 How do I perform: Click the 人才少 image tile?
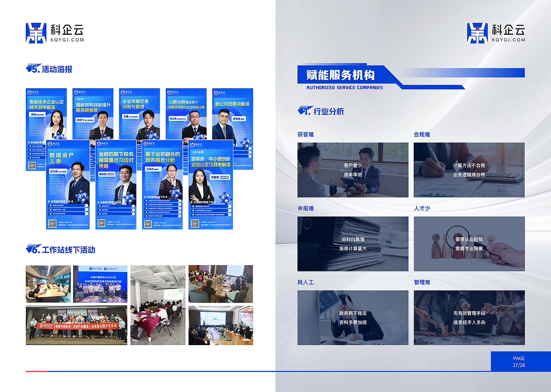469,244
